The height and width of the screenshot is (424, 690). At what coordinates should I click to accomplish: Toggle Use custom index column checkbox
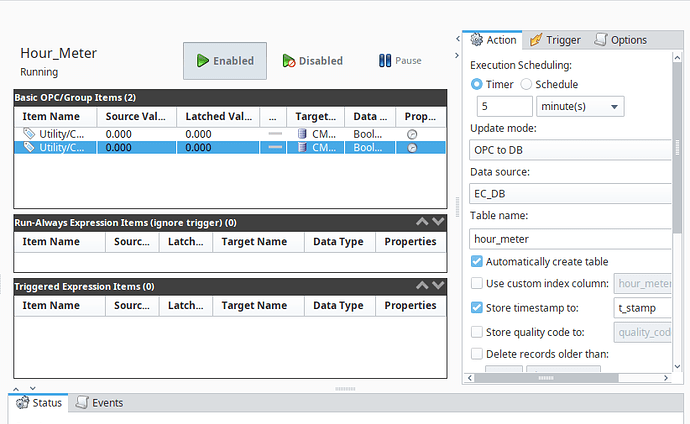[x=477, y=283]
